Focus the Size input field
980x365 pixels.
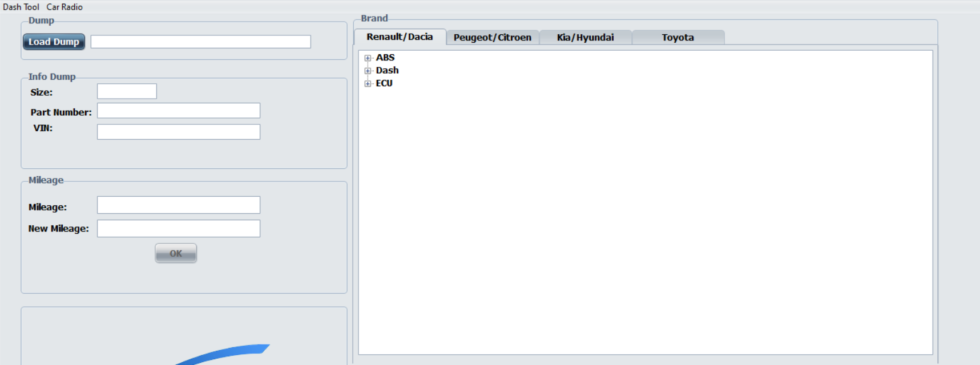127,91
